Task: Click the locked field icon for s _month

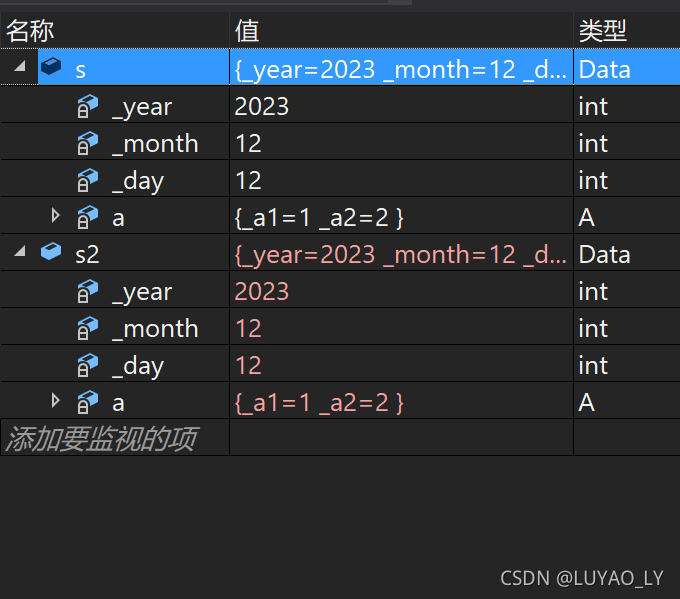Action: point(88,143)
